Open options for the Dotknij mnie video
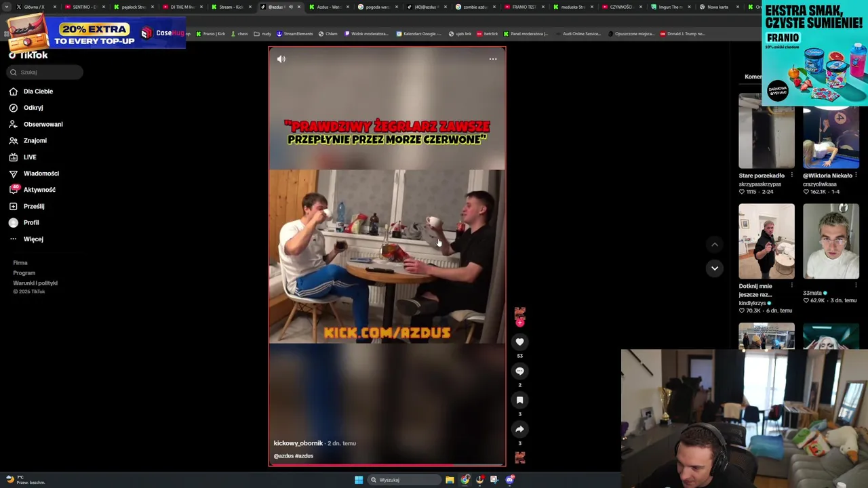 click(x=791, y=286)
